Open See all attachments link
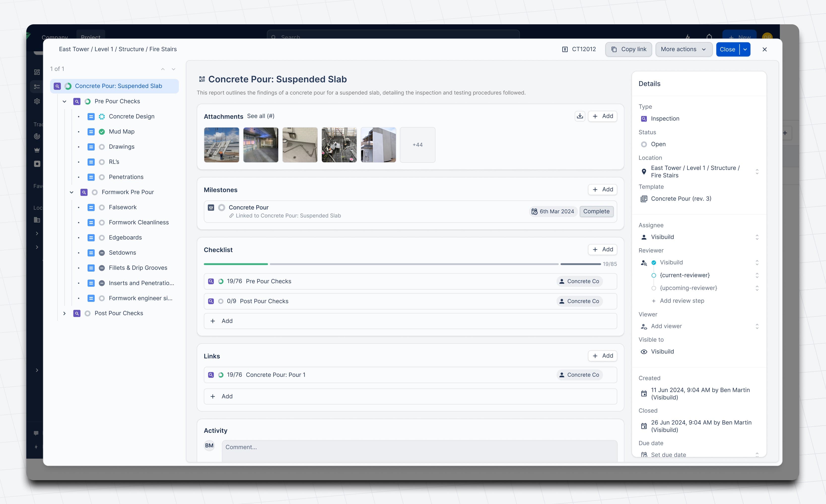The height and width of the screenshot is (504, 826). point(260,116)
